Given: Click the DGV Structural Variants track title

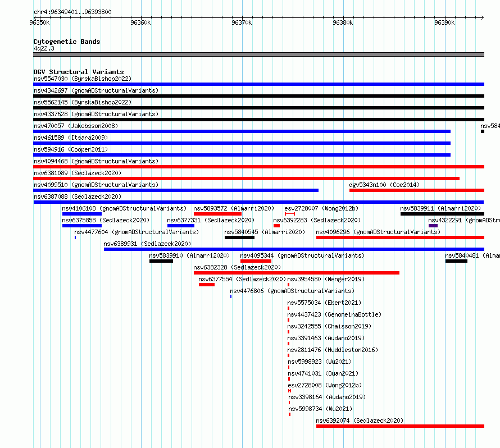Looking at the screenshot, I should point(79,72).
